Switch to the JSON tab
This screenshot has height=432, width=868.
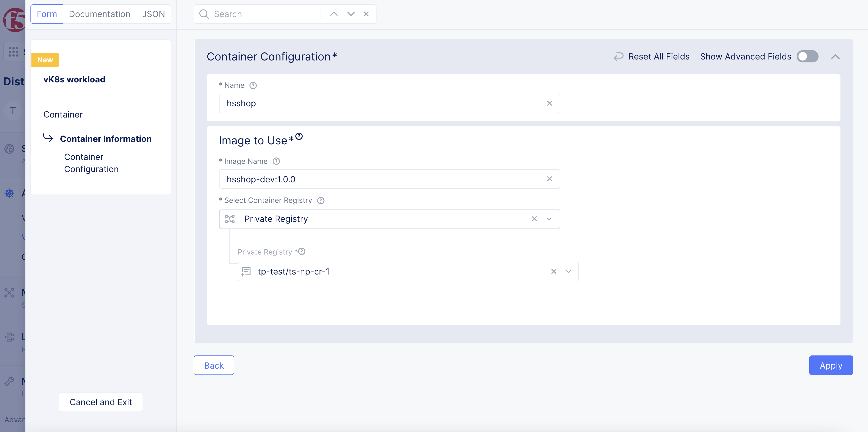153,14
